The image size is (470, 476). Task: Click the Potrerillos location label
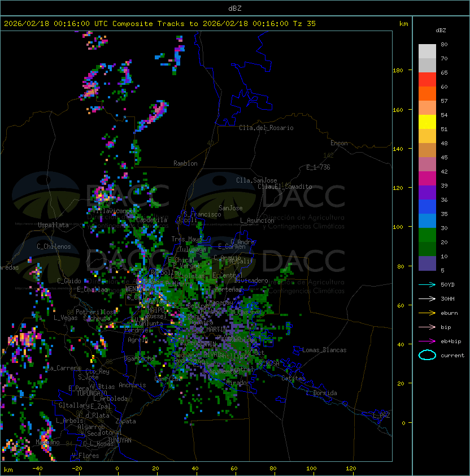(94, 312)
